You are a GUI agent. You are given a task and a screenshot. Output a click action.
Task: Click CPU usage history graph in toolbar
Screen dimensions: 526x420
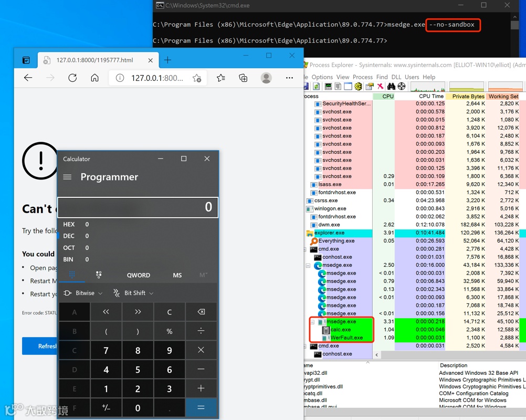(427, 87)
